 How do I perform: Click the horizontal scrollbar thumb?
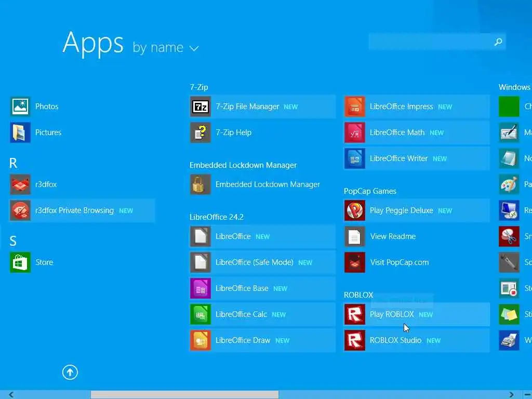pyautogui.click(x=184, y=395)
